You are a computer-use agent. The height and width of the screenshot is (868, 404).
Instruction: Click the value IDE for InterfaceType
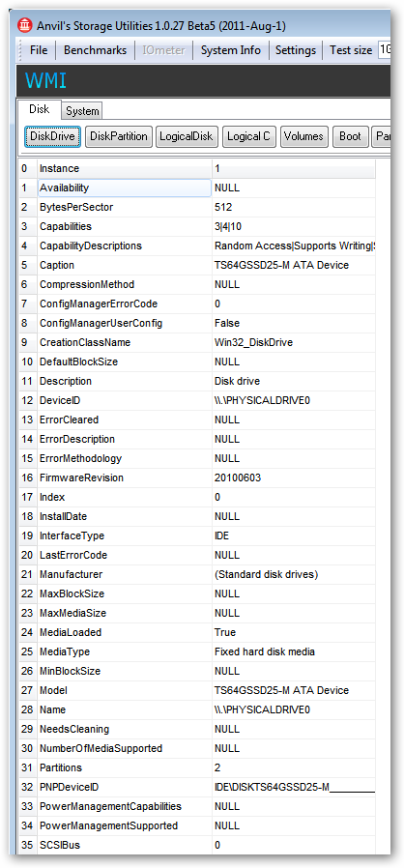tap(222, 535)
